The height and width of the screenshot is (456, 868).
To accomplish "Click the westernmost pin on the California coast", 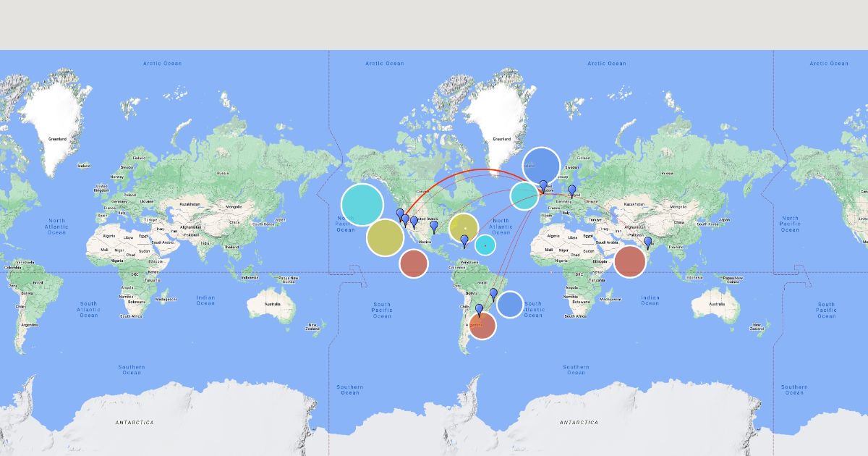I will 400,215.
